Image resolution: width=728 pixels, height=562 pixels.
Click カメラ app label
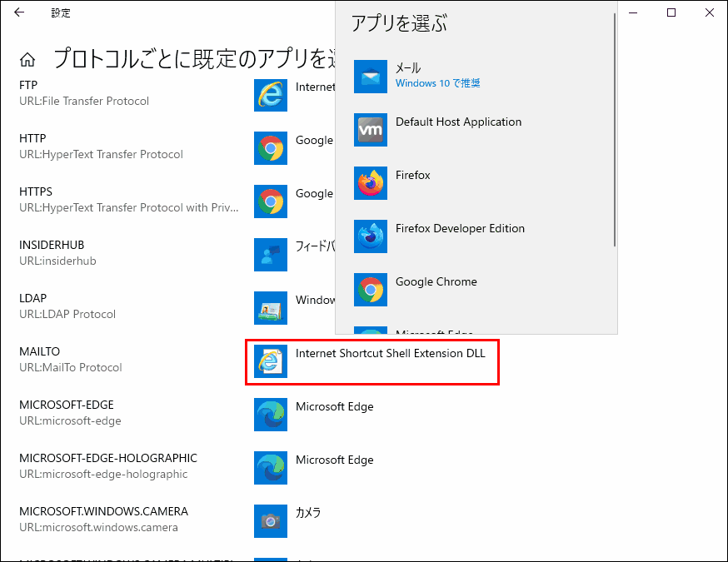308,513
